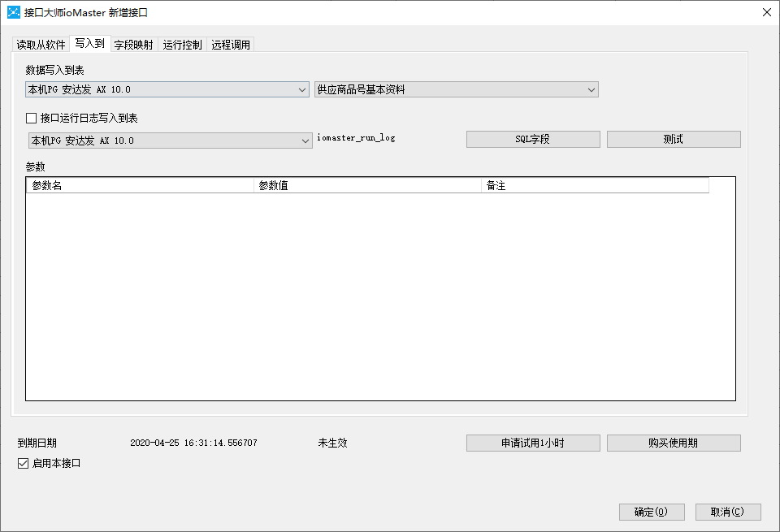
Task: Click the 参数值 column header
Action: 367,186
